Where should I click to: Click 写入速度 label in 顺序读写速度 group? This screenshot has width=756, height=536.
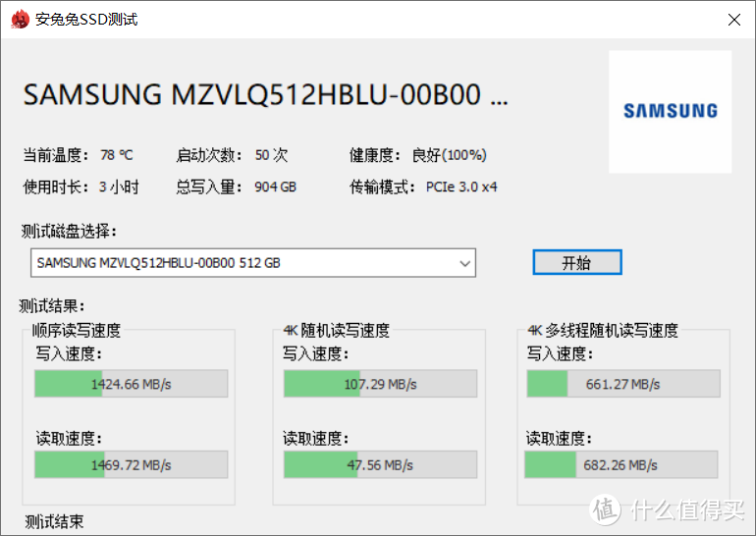[x=69, y=353]
